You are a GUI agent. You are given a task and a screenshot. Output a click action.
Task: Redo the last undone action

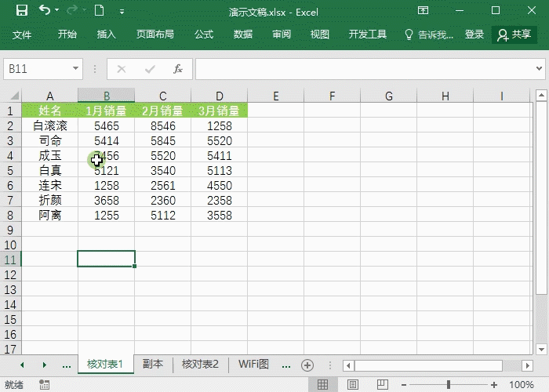click(72, 10)
